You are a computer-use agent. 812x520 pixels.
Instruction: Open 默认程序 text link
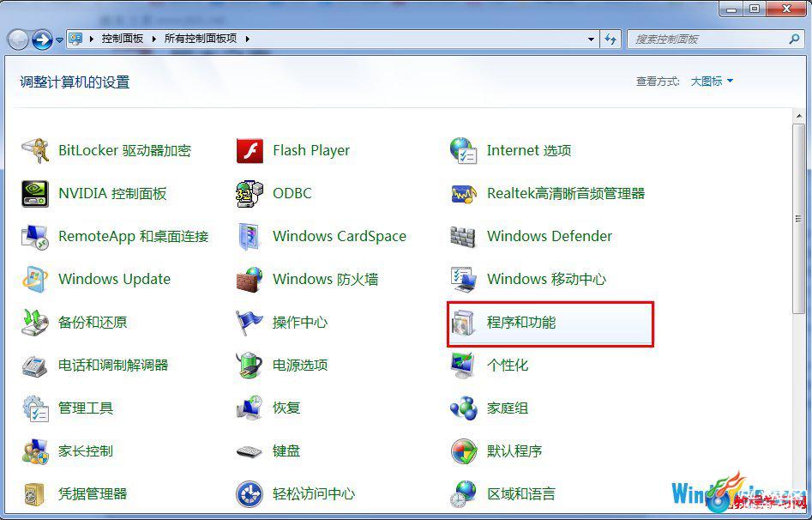click(514, 450)
